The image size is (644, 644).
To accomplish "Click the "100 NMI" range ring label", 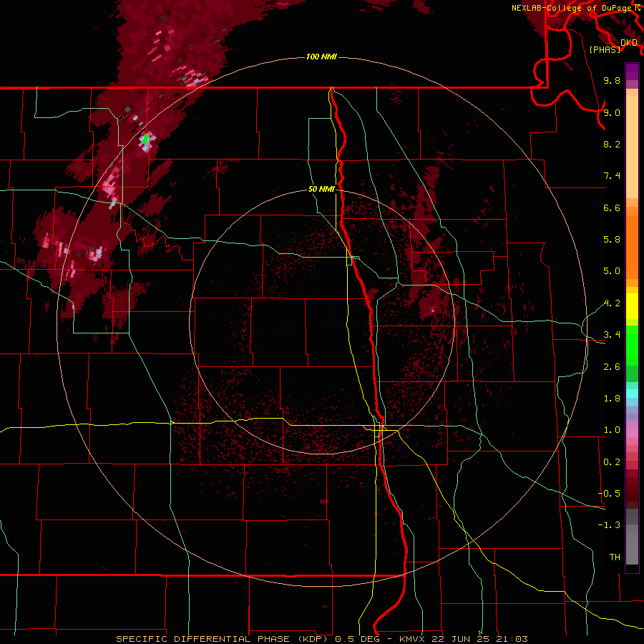I will click(x=321, y=57).
